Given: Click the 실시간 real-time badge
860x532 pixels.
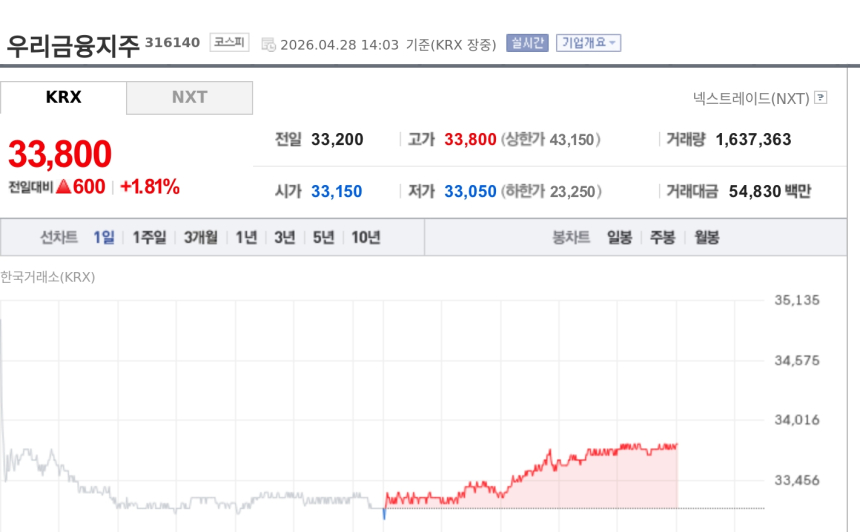Looking at the screenshot, I should pyautogui.click(x=527, y=43).
